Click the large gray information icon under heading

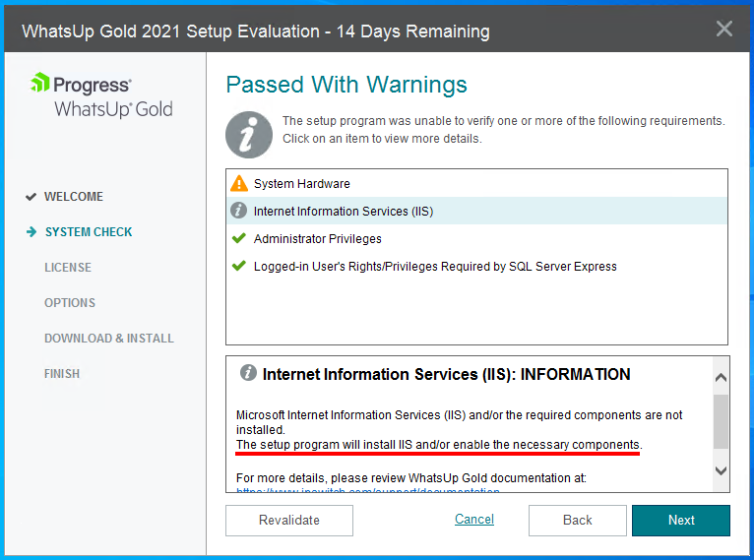[x=249, y=135]
